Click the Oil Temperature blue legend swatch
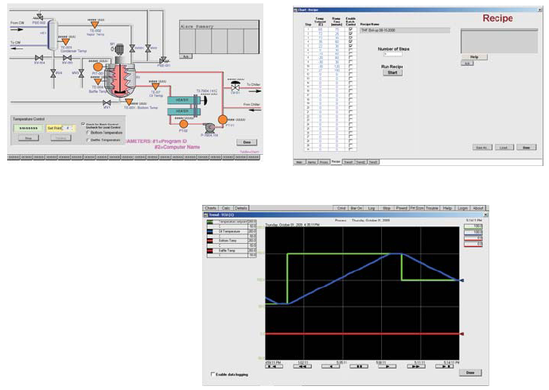The height and width of the screenshot is (390, 549). tap(210, 232)
